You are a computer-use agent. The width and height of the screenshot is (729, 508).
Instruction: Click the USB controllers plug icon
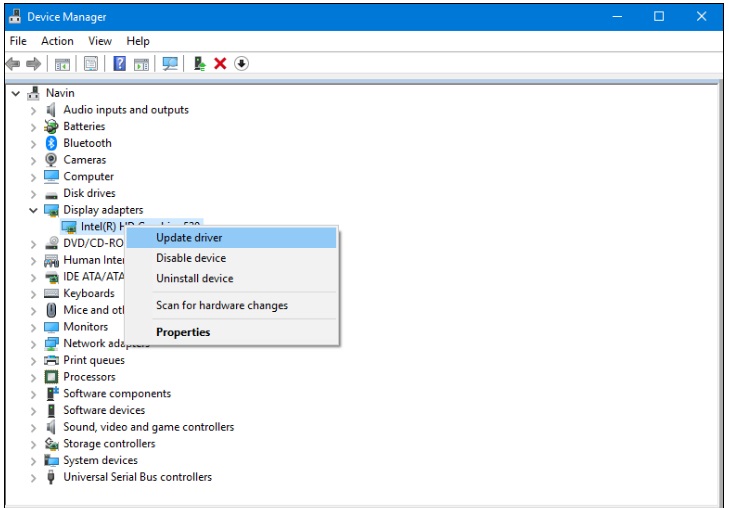[x=51, y=477]
